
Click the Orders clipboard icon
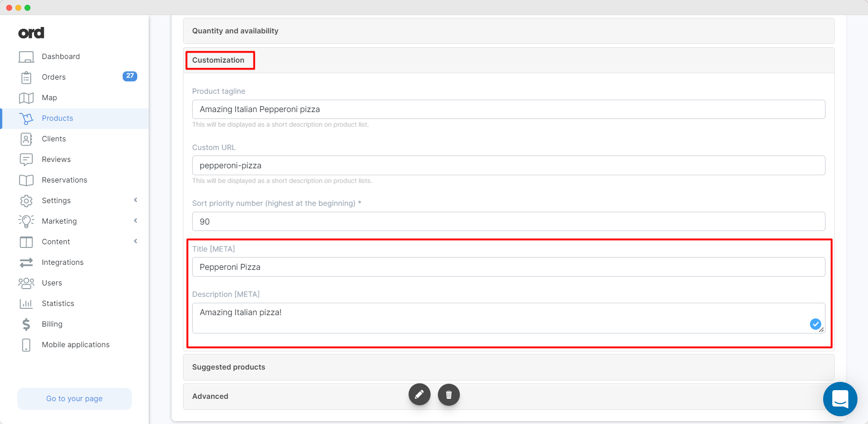pyautogui.click(x=26, y=77)
